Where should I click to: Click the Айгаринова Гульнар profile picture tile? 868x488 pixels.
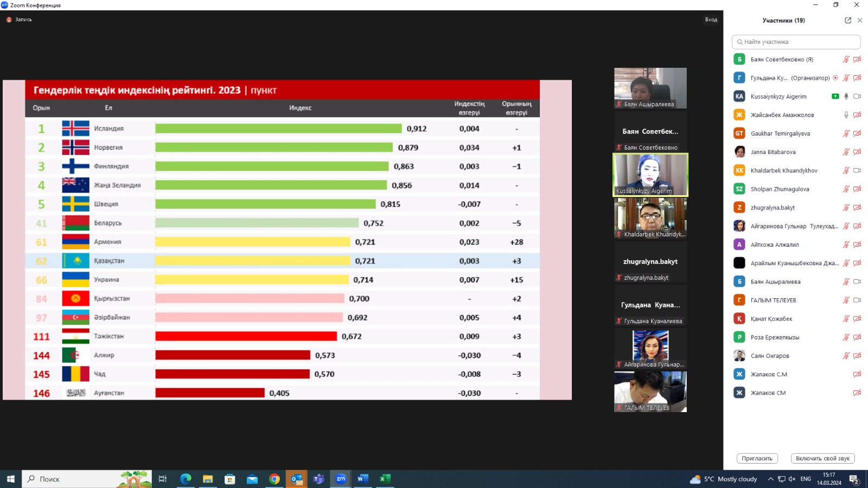[x=650, y=348]
